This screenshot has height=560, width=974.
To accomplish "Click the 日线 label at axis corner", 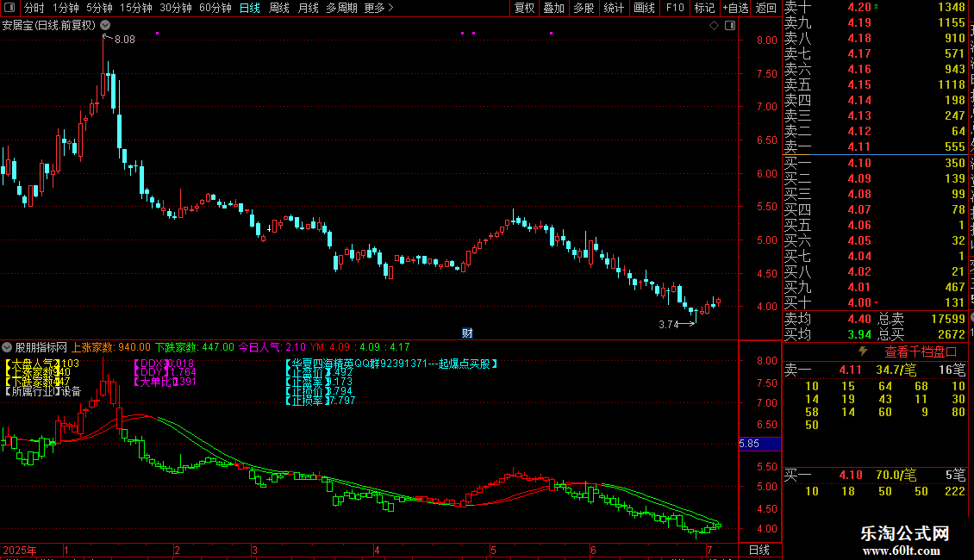I will [x=759, y=550].
